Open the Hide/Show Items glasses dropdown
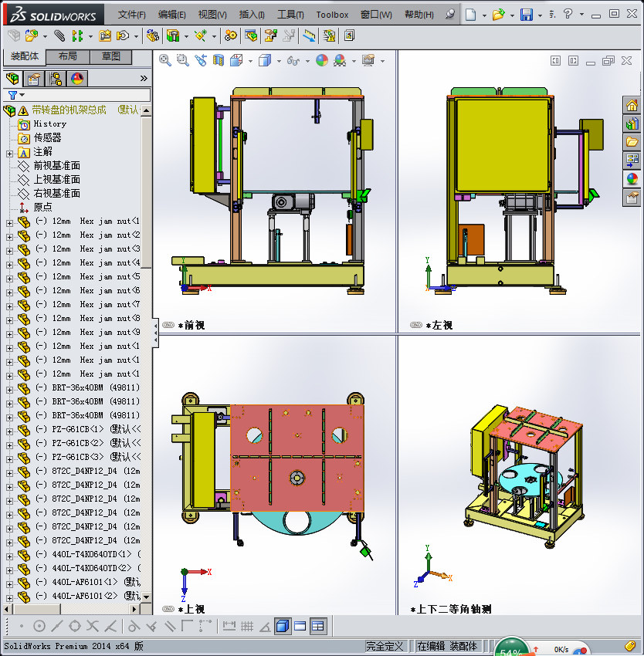The width and height of the screenshot is (644, 656). pyautogui.click(x=307, y=62)
